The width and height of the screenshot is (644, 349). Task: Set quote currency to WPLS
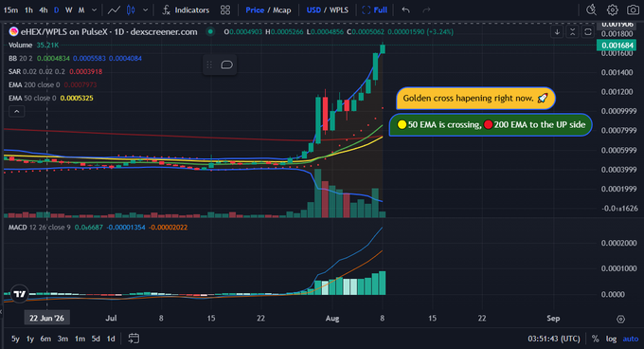[339, 9]
